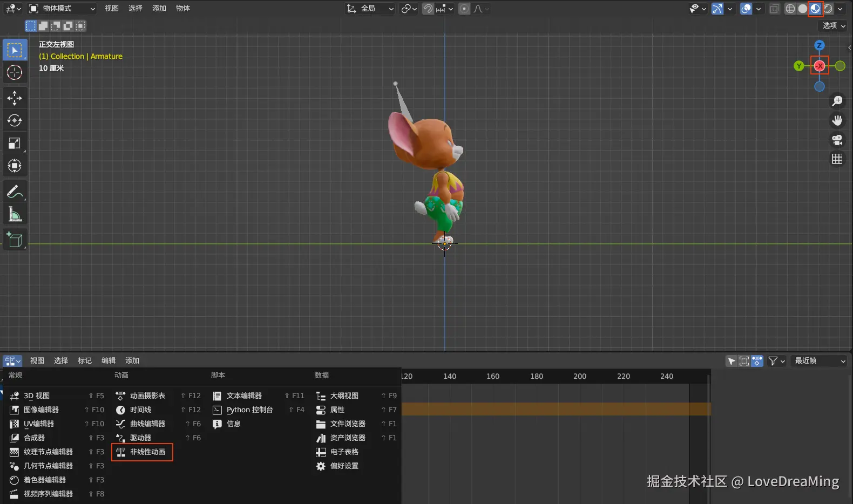Screen dimensions: 853x504
Task: Activate the Scale tool
Action: click(15, 143)
